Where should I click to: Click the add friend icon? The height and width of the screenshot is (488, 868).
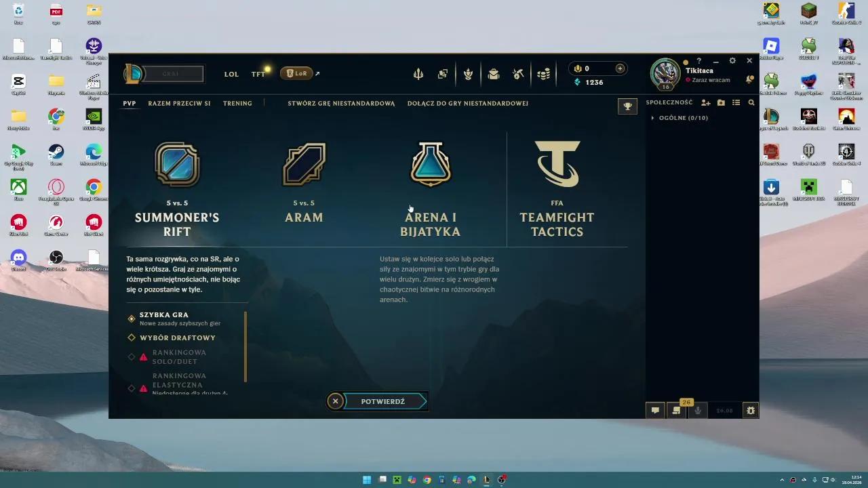point(706,103)
